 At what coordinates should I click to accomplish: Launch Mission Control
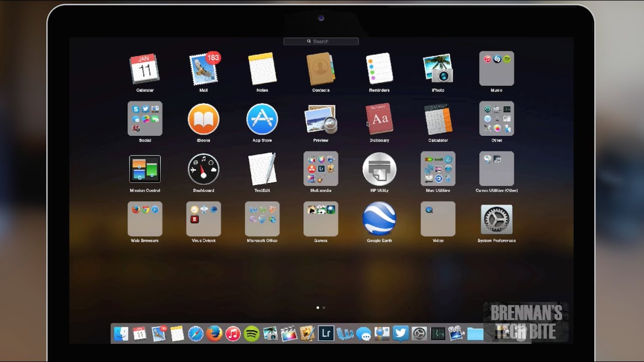point(145,169)
